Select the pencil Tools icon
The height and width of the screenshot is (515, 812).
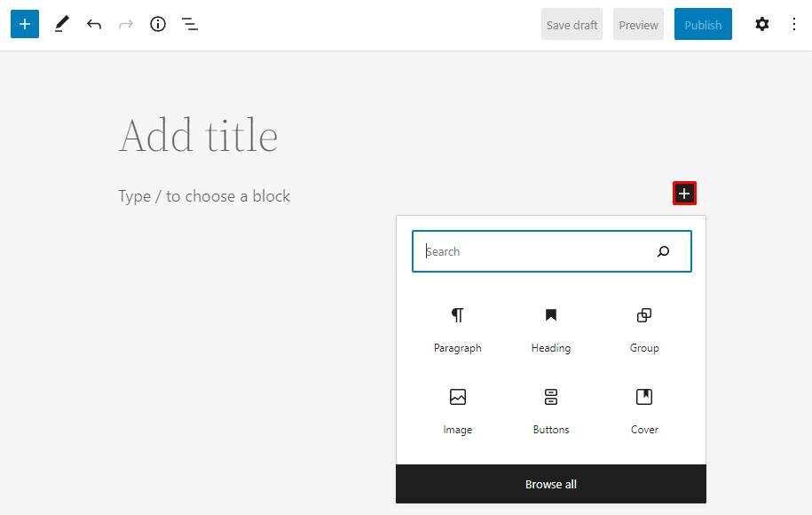pyautogui.click(x=61, y=25)
